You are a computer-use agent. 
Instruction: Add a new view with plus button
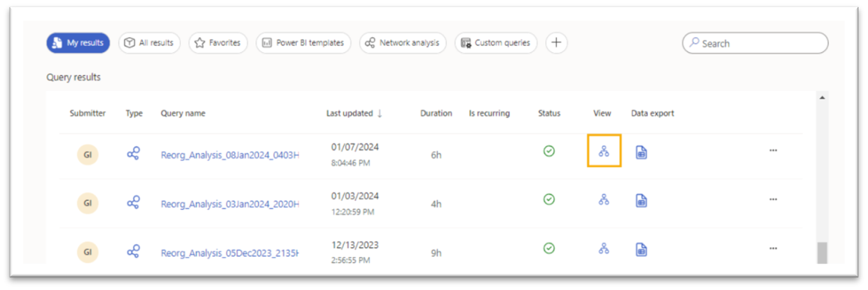pos(557,43)
